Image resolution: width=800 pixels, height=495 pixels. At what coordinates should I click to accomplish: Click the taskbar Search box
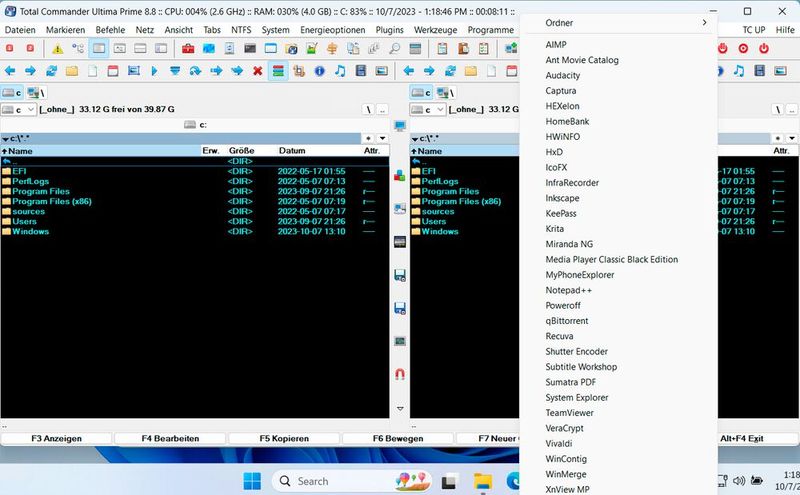point(353,481)
